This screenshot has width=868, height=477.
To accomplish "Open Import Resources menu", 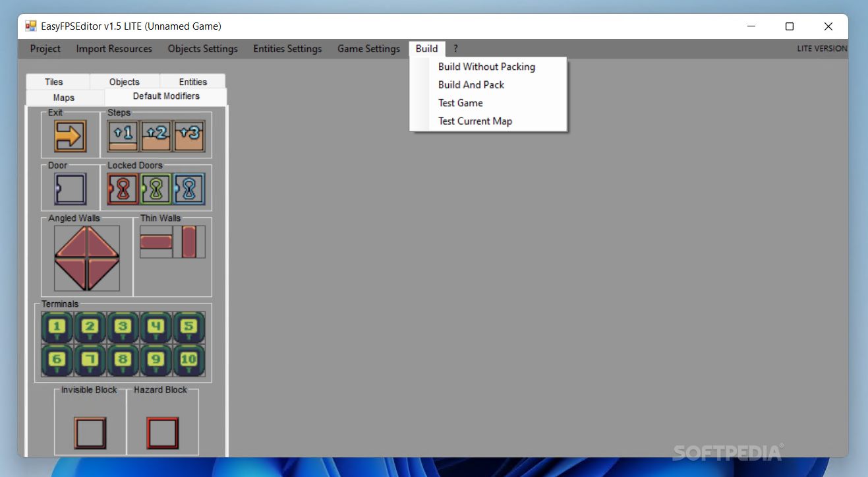I will 114,49.
